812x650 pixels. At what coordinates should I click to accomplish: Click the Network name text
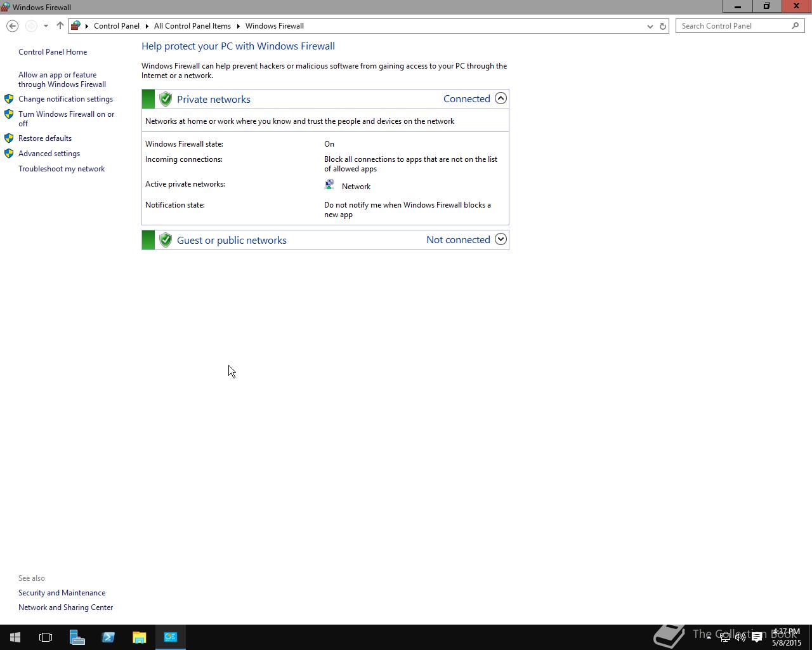coord(356,187)
